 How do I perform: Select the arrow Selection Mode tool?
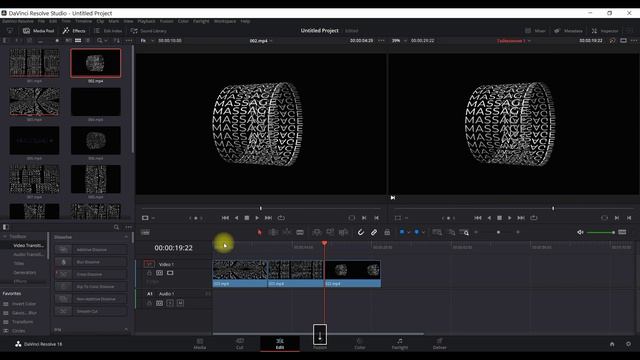click(x=260, y=232)
